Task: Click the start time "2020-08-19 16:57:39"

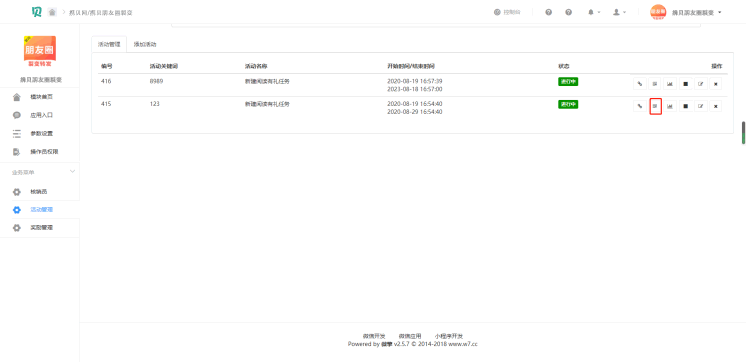Action: click(x=414, y=81)
